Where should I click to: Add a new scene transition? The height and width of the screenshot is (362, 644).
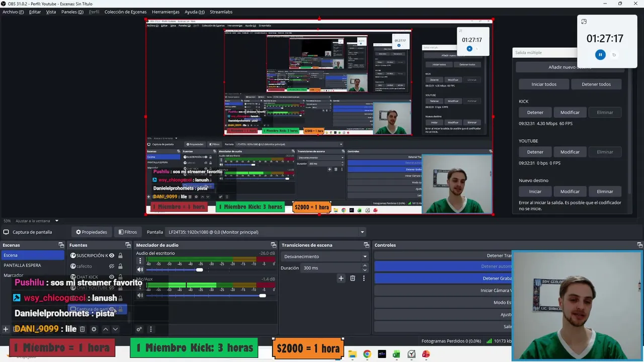341,278
